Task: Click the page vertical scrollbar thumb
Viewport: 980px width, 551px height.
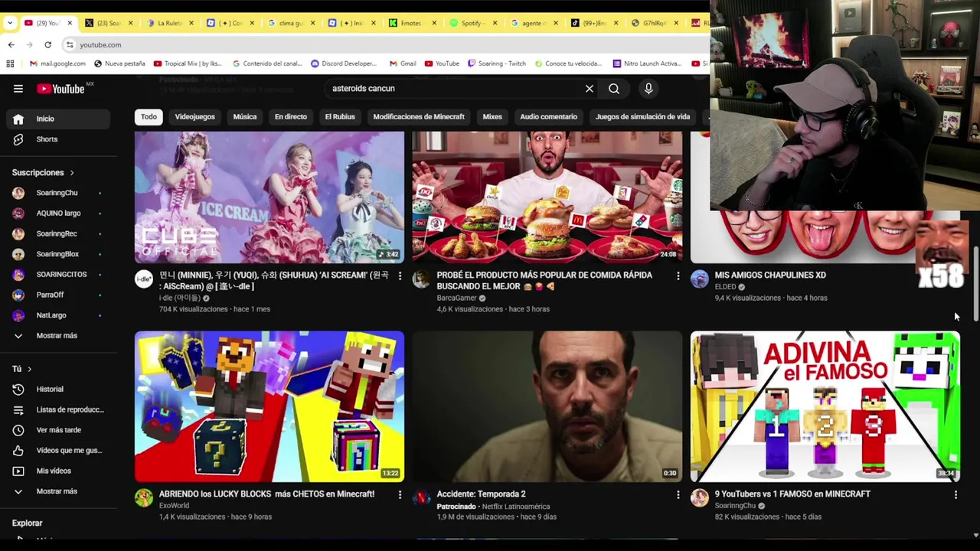Action: (x=975, y=283)
